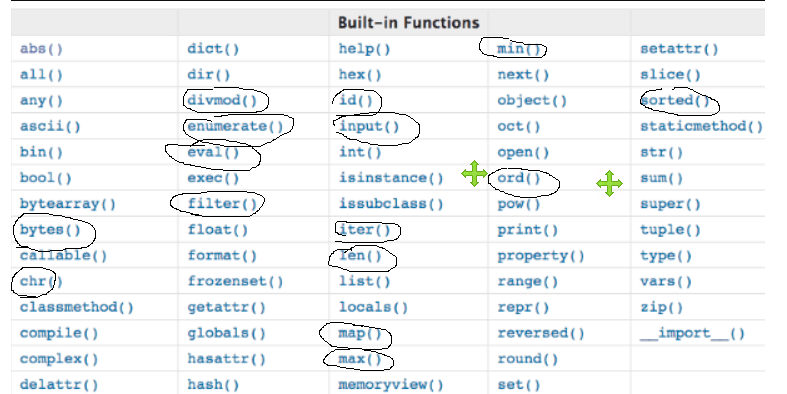Select the circled eval() link
This screenshot has height=394, width=787.
coord(213,152)
